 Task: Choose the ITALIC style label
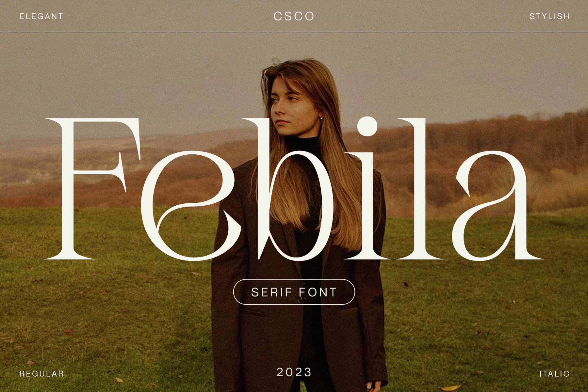click(554, 374)
